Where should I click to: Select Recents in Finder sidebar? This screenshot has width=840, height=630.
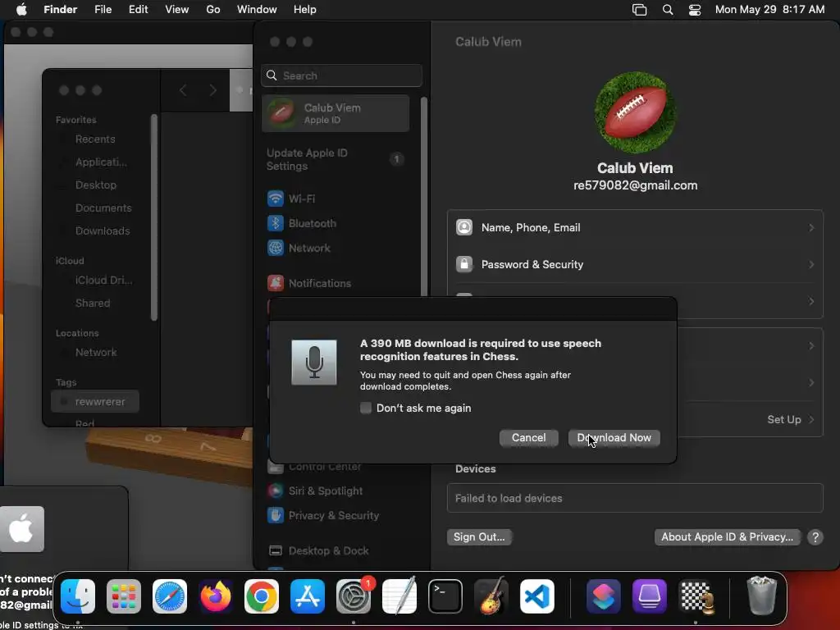(x=95, y=139)
